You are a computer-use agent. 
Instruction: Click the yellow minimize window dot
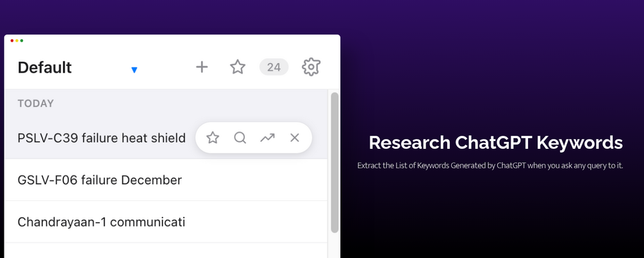point(17,40)
